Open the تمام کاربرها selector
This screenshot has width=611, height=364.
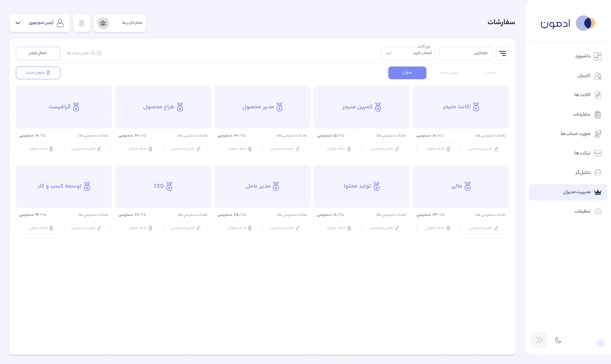tap(120, 23)
